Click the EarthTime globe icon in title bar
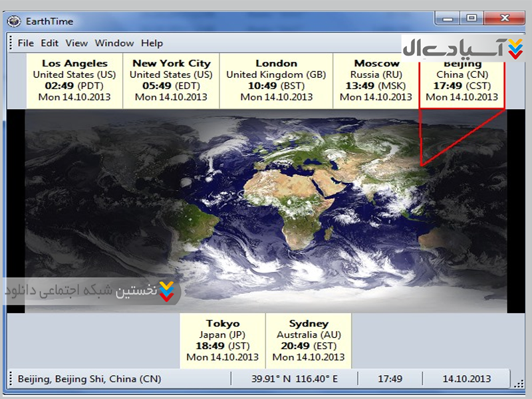Viewport: 532px width, 399px height. click(13, 21)
